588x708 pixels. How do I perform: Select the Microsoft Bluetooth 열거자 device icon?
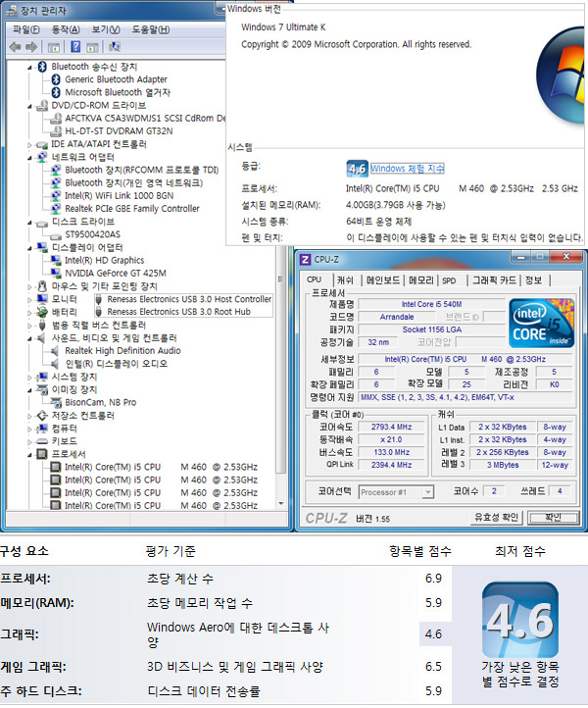pos(56,92)
